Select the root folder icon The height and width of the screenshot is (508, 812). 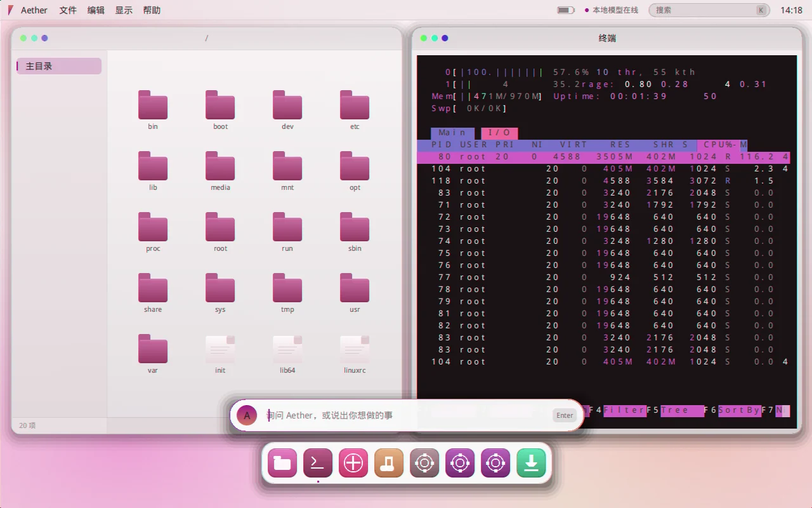click(x=220, y=227)
